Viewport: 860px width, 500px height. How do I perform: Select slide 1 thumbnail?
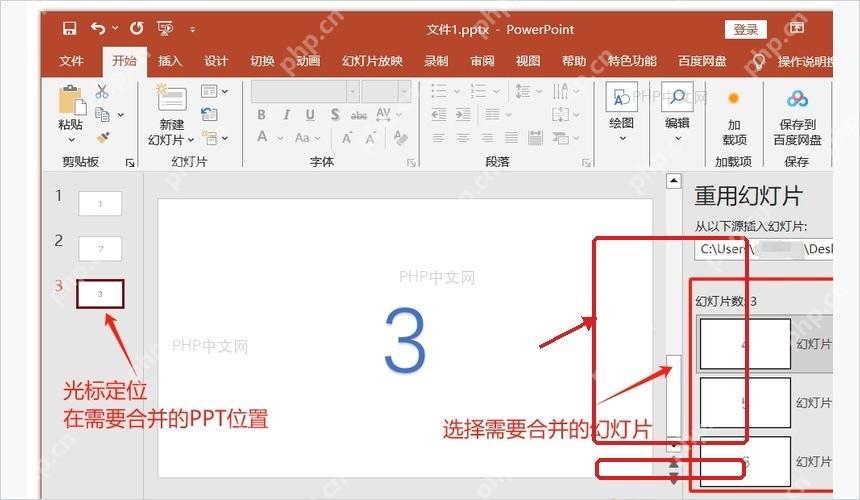click(x=100, y=203)
